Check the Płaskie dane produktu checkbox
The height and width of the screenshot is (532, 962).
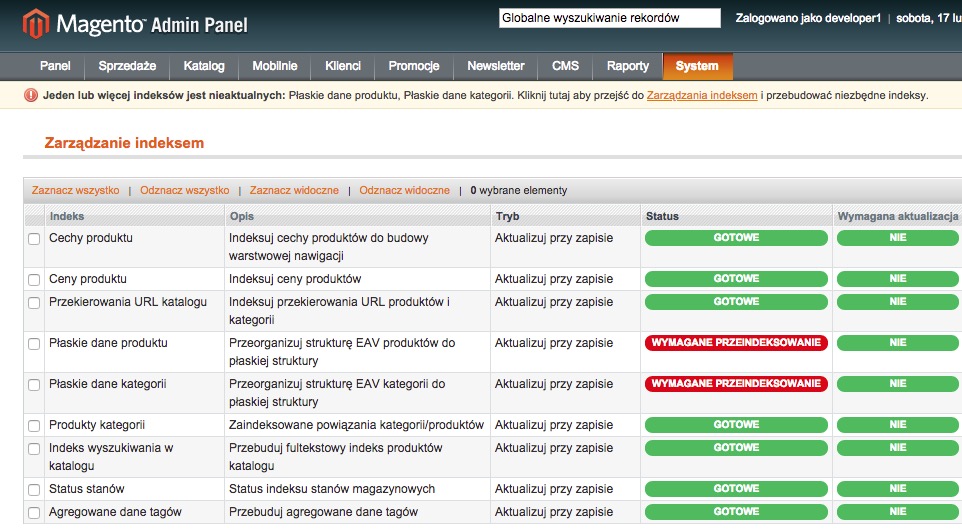34,344
